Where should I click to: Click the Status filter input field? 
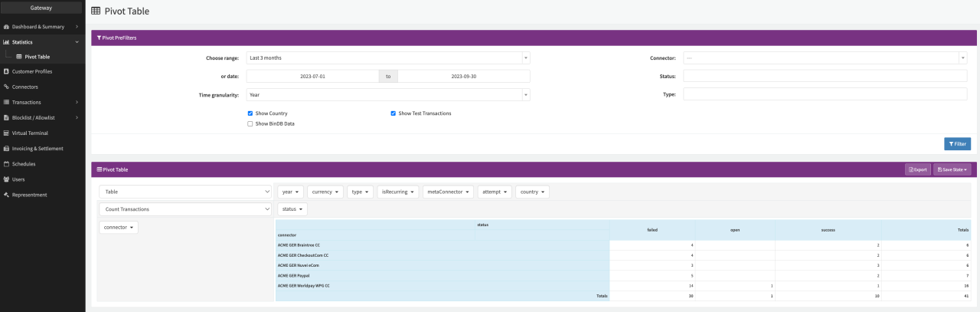[x=825, y=76]
